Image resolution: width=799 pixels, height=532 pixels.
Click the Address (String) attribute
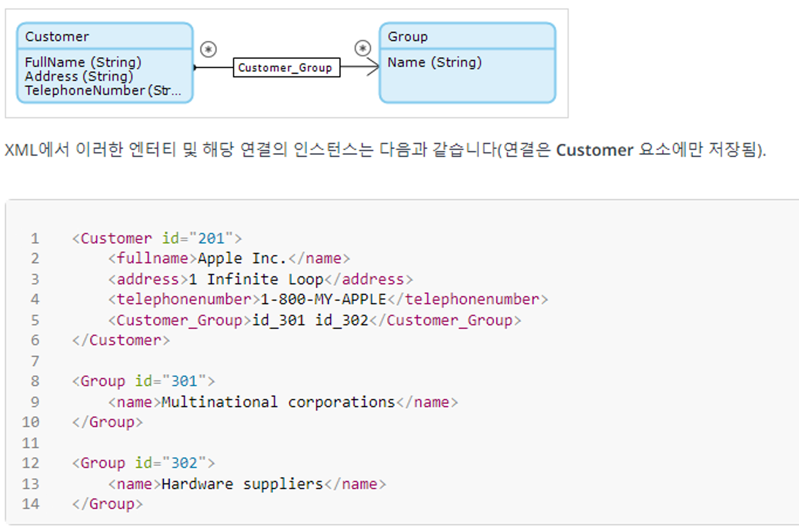[79, 76]
